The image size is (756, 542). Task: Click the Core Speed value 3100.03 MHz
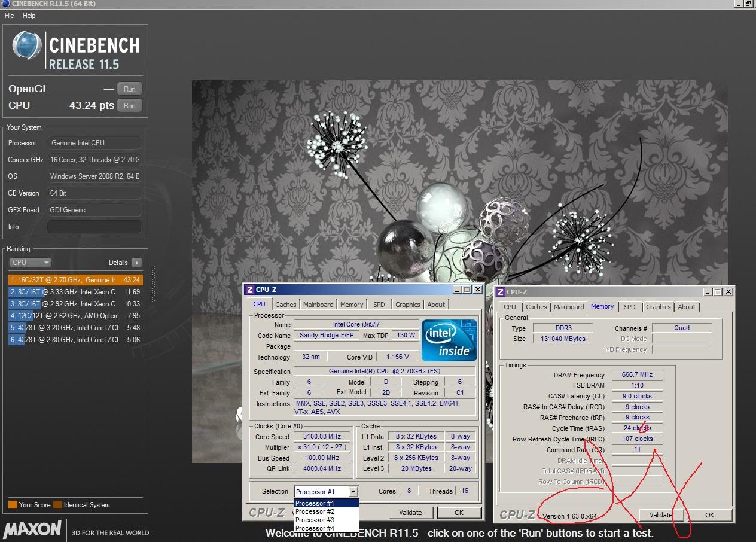[x=322, y=437]
